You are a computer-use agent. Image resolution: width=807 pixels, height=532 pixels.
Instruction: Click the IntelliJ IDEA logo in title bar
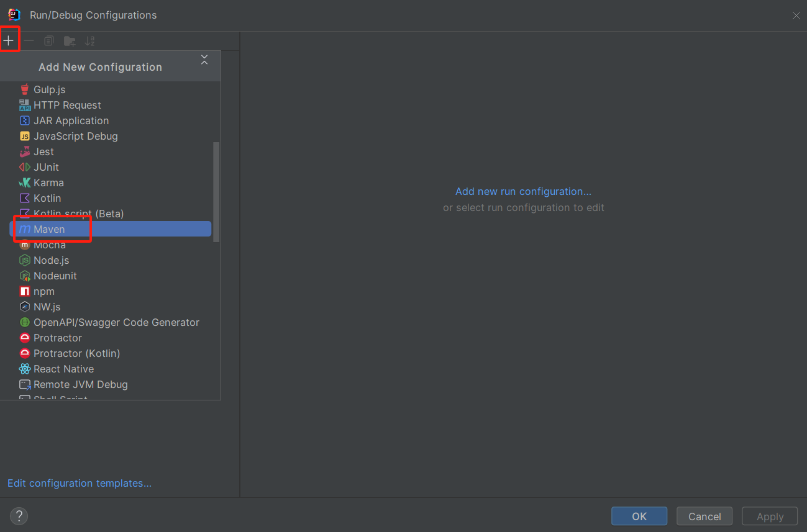click(x=14, y=15)
